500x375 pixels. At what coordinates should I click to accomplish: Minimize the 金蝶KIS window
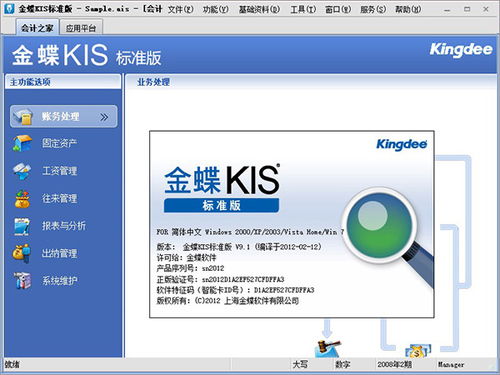coord(447,10)
